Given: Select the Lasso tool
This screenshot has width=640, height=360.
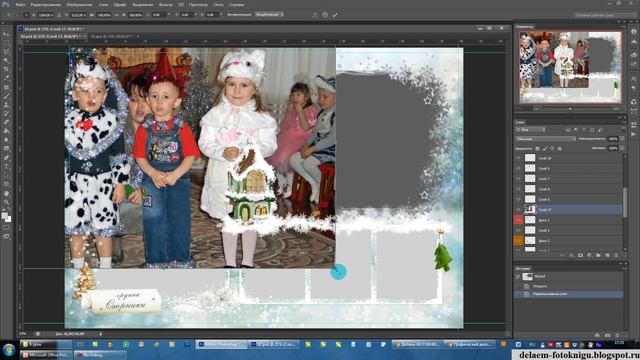Looking at the screenshot, I should click(x=7, y=52).
